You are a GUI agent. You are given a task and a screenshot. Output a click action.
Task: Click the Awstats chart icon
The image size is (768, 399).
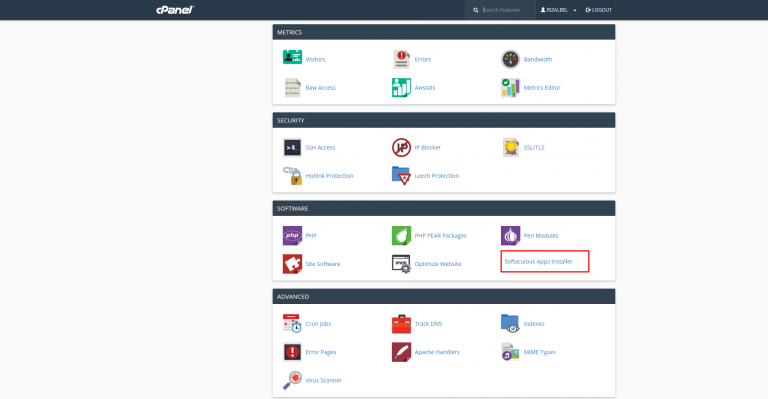coord(401,88)
